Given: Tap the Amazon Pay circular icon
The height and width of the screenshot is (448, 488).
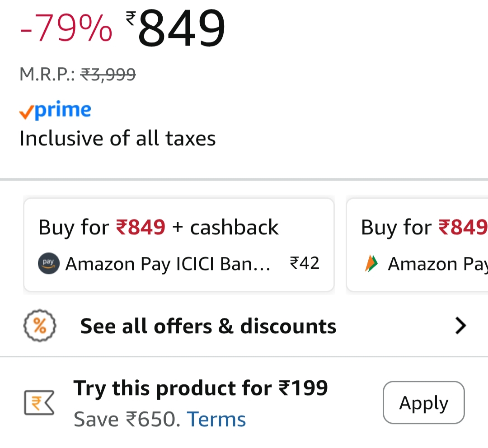Looking at the screenshot, I should click(x=48, y=263).
